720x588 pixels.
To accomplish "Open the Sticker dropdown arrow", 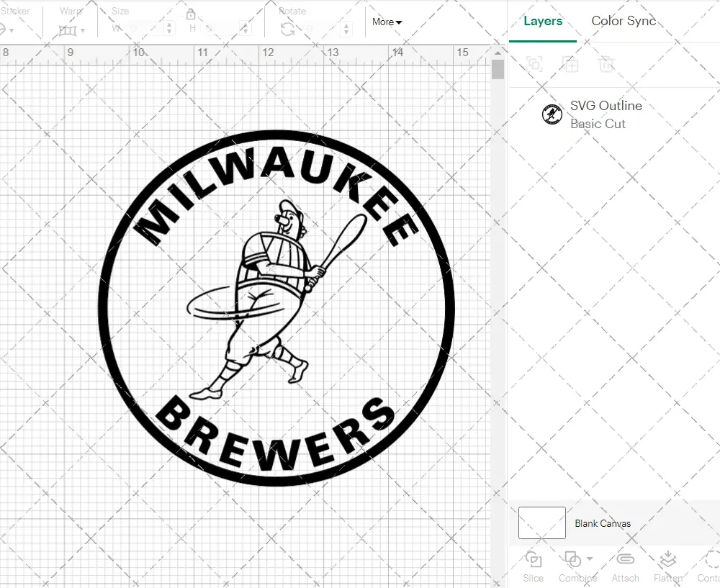I will point(12,31).
